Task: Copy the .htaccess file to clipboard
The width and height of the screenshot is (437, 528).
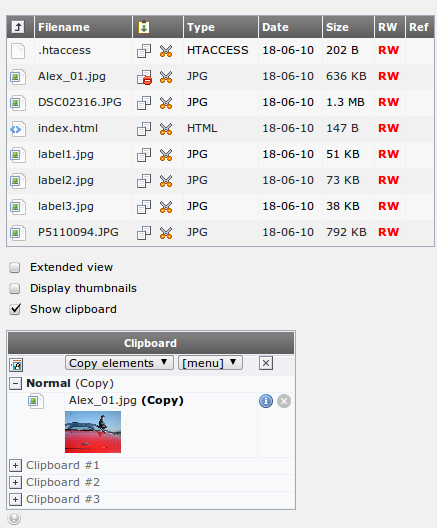Action: [x=144, y=51]
